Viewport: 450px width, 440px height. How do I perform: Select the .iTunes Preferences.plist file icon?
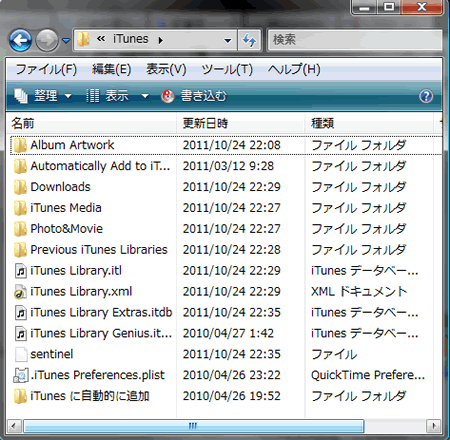(20, 375)
